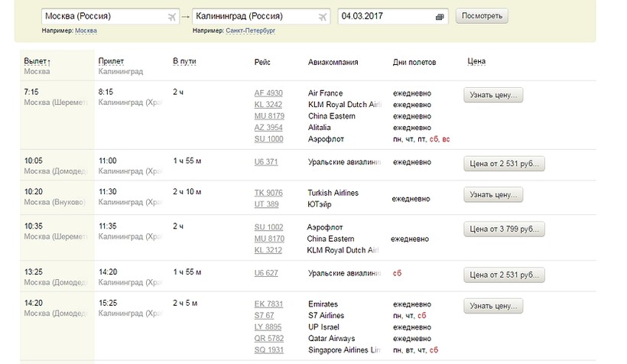Sort flights by the Прилет column header

pyautogui.click(x=111, y=61)
